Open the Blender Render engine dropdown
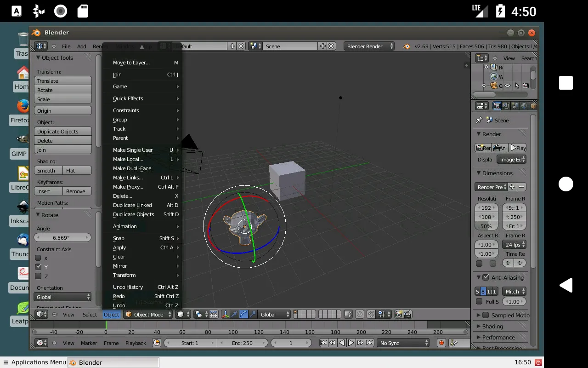588x368 pixels. pyautogui.click(x=369, y=46)
